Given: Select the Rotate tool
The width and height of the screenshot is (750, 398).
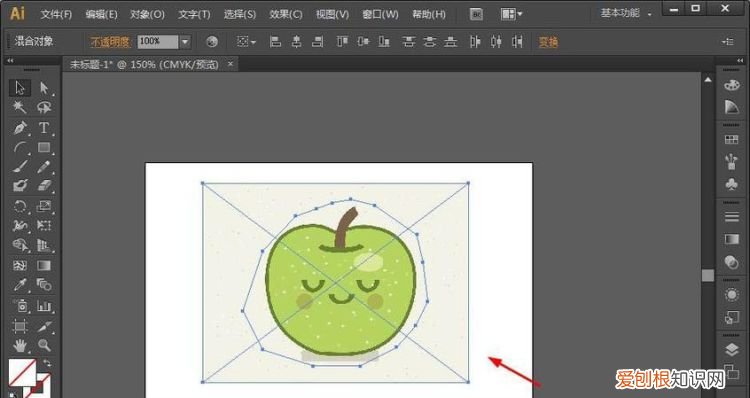Looking at the screenshot, I should click(x=20, y=206).
